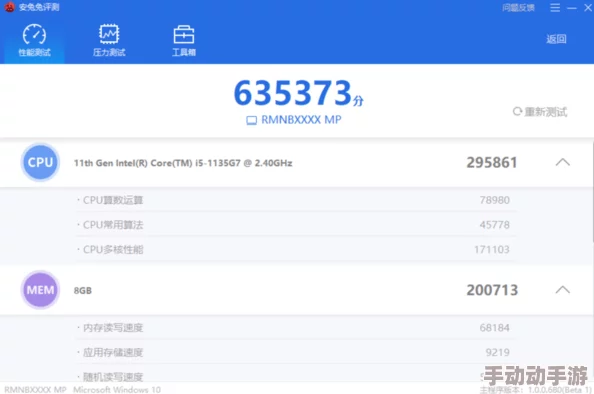Click the 返回 back button
Screen dimensions: 594x394
[556, 39]
